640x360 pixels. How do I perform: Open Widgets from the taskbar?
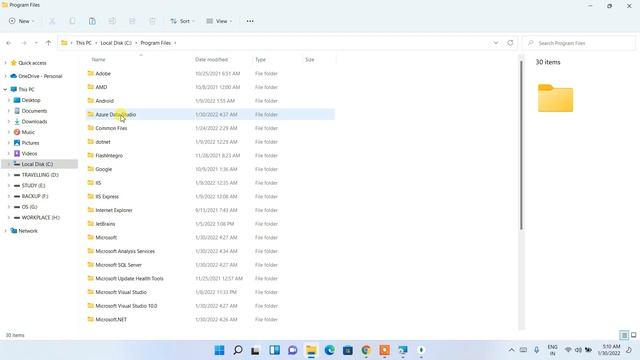(274, 350)
